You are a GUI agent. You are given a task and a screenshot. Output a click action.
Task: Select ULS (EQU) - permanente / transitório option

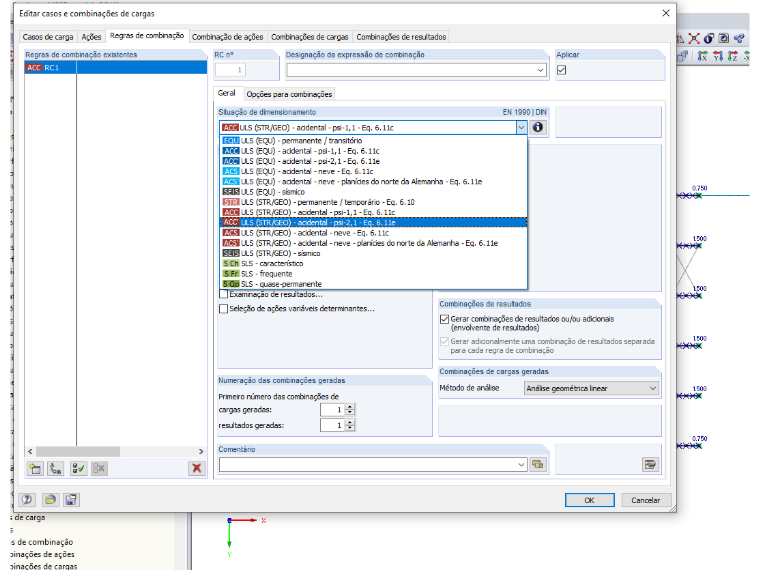[373, 141]
